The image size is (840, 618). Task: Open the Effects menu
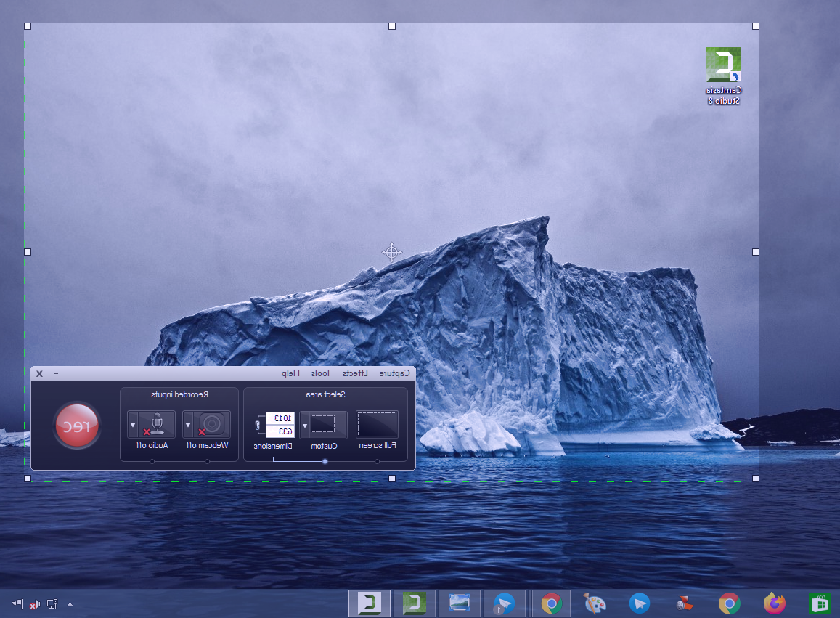[x=355, y=373]
